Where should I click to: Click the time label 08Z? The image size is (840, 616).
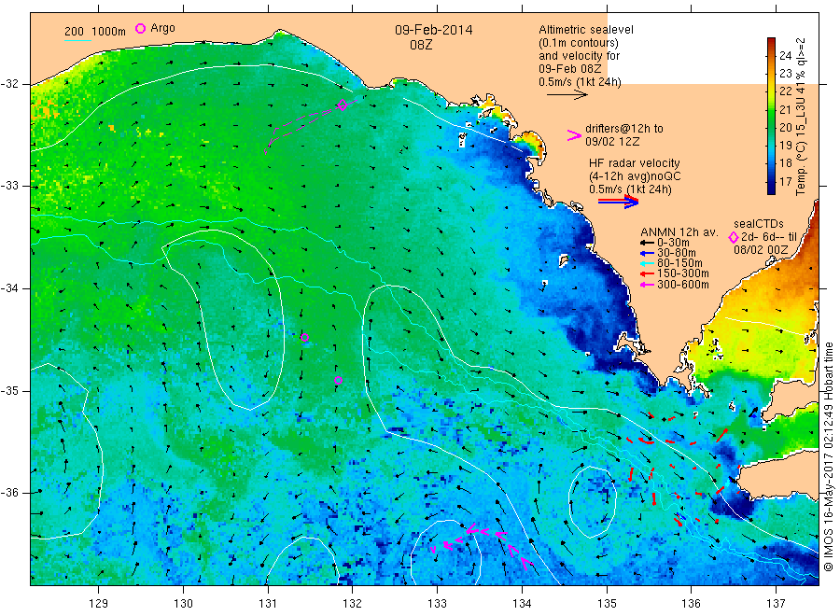[421, 45]
